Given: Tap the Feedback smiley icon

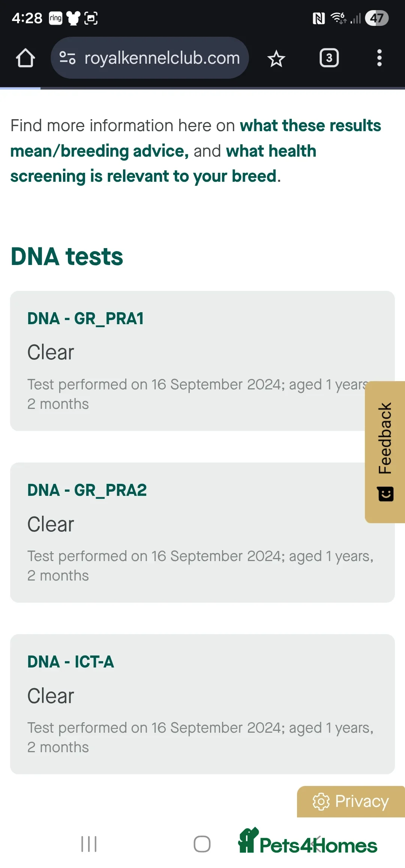Looking at the screenshot, I should click(x=385, y=494).
